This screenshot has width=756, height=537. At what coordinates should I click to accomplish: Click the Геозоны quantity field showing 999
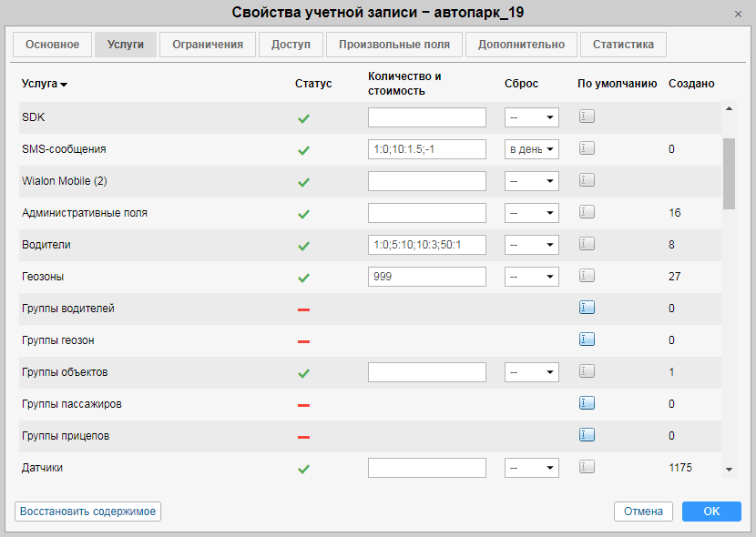(x=426, y=277)
